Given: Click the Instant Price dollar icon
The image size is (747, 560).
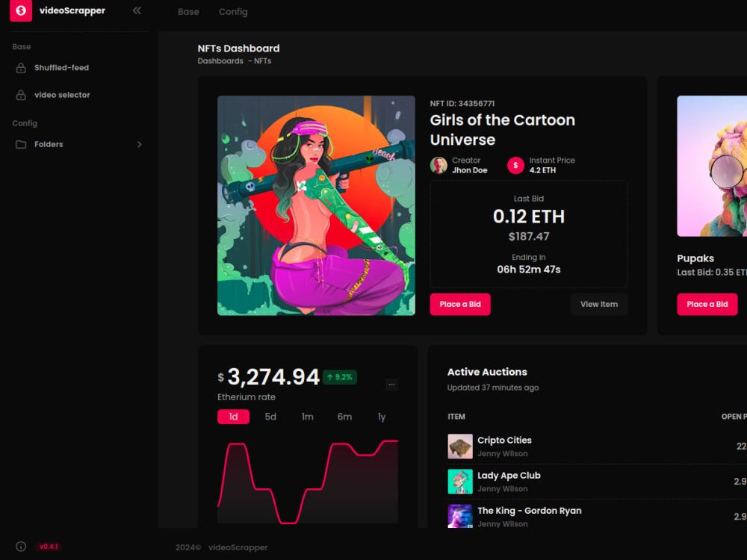Looking at the screenshot, I should pos(515,165).
